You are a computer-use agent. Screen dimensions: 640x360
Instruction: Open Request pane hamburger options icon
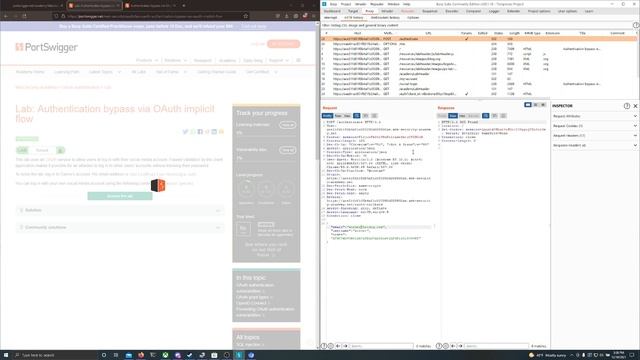pos(374,116)
